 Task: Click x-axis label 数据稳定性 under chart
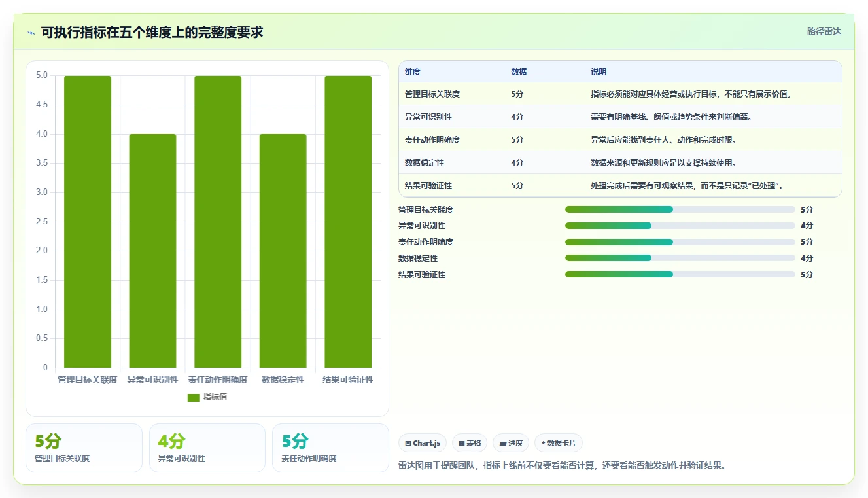pos(283,380)
